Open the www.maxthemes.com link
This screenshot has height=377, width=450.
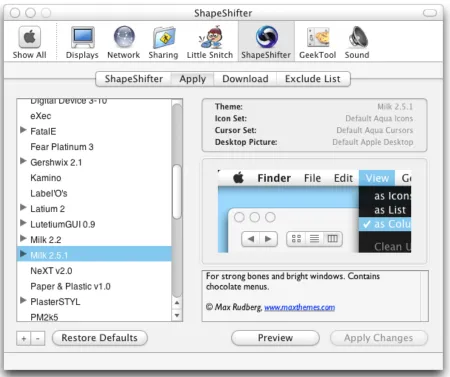click(x=299, y=307)
